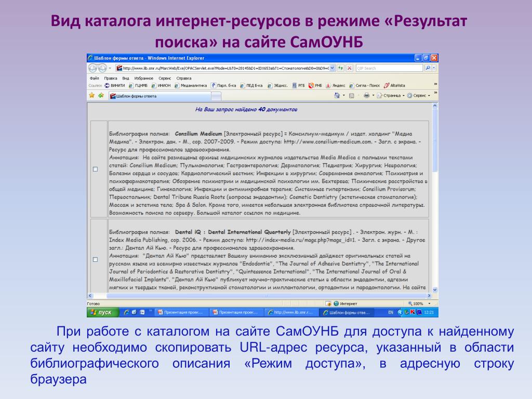Open the Избранное menu
This screenshot has width=532, height=399.
(x=143, y=78)
